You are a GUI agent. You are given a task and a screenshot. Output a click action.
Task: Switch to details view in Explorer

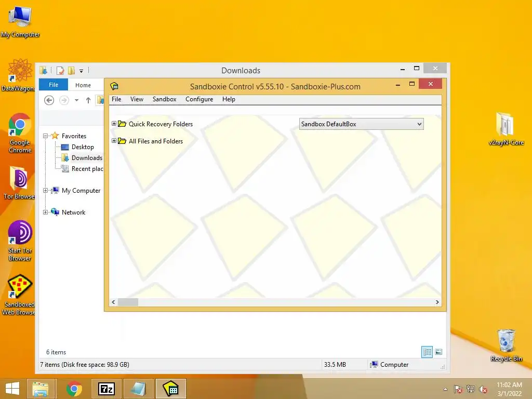coord(427,352)
